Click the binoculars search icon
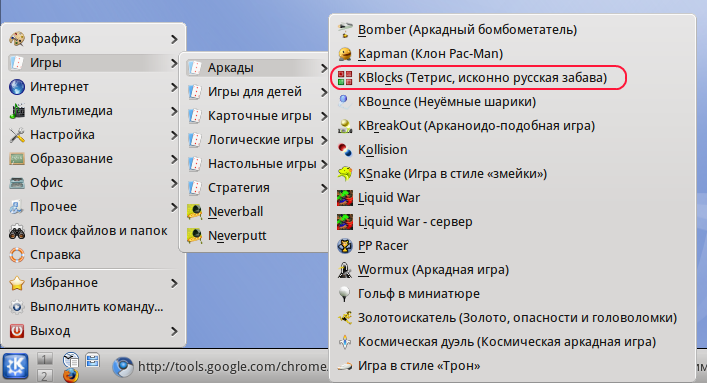This screenshot has width=707, height=383. click(17, 231)
